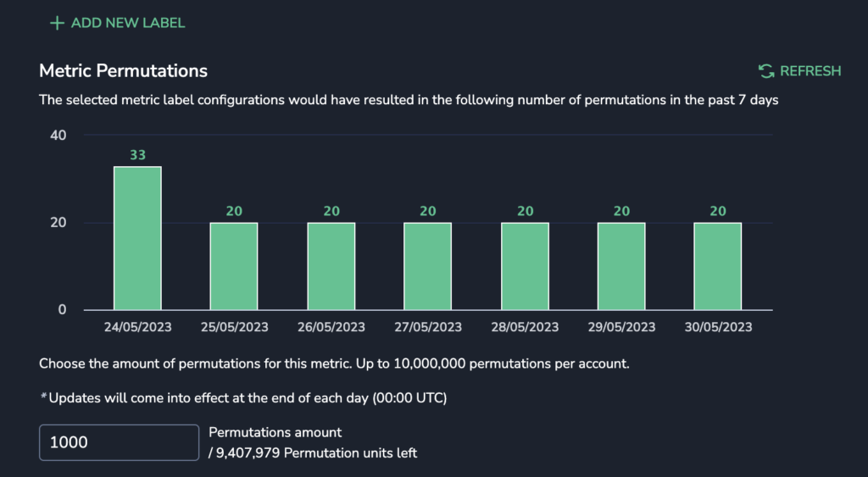Focus the Permutations amount input field

pyautogui.click(x=119, y=442)
